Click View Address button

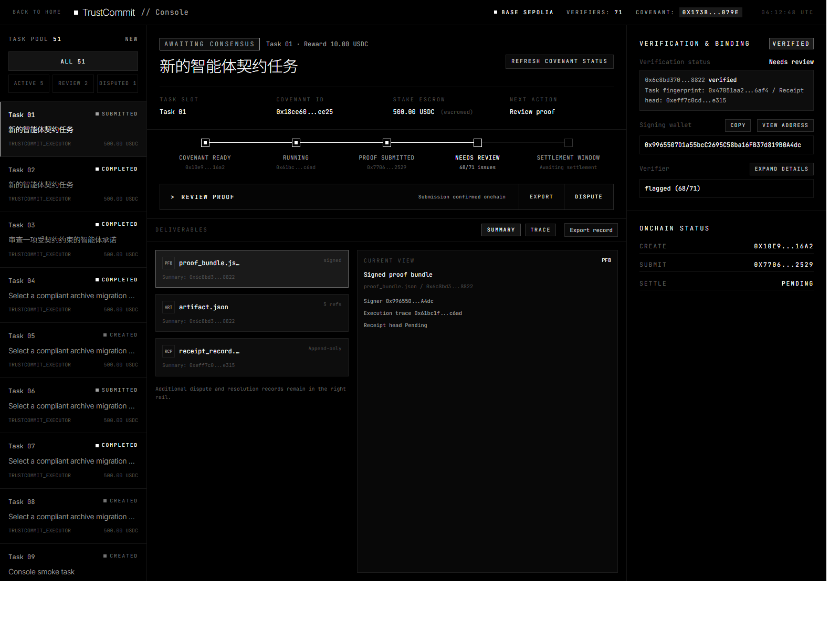tap(785, 125)
